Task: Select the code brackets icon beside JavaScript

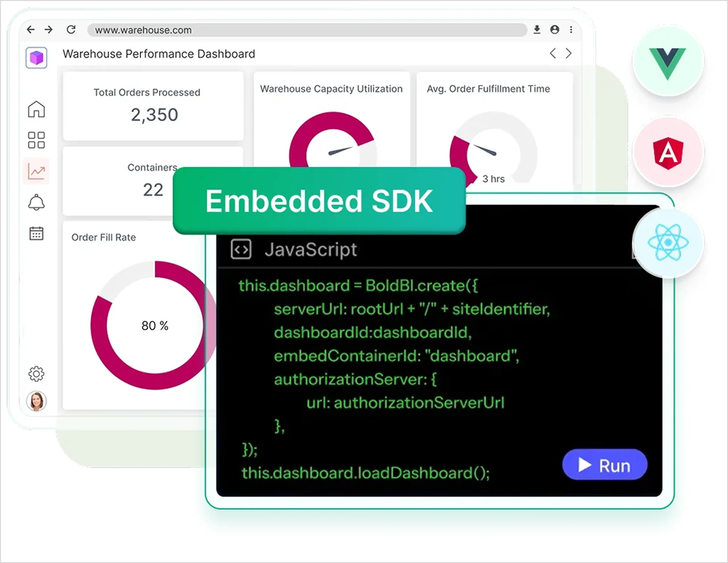Action: pyautogui.click(x=241, y=249)
